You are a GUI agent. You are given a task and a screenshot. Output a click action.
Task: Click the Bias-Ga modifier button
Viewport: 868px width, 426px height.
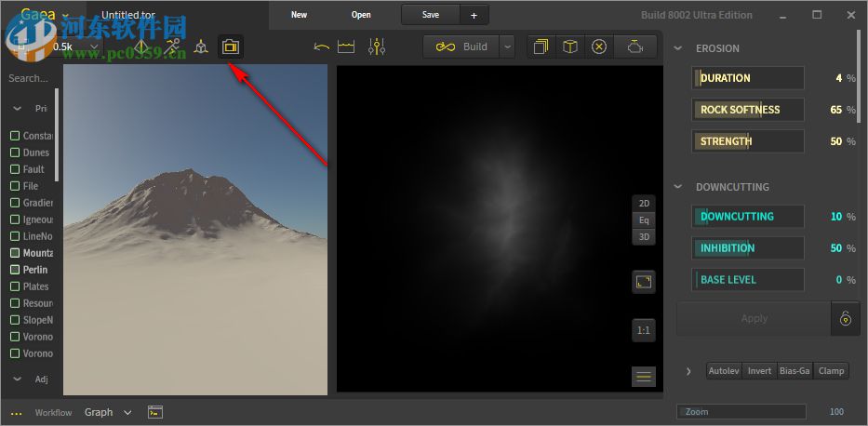click(795, 371)
